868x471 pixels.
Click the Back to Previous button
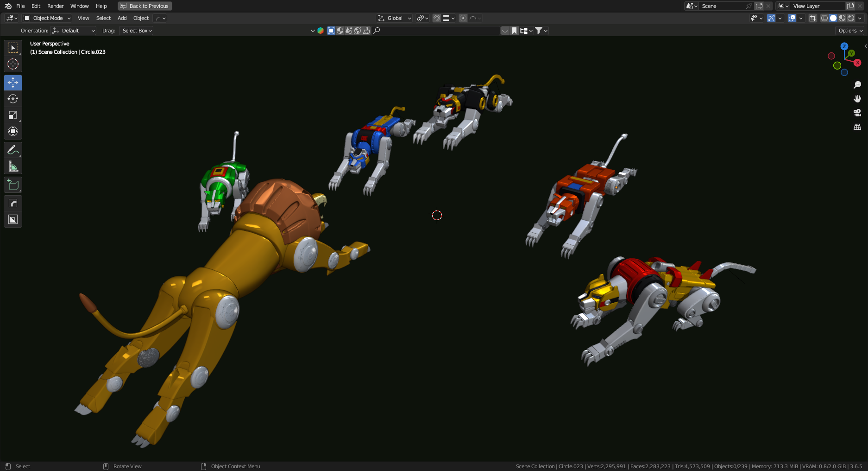(145, 6)
